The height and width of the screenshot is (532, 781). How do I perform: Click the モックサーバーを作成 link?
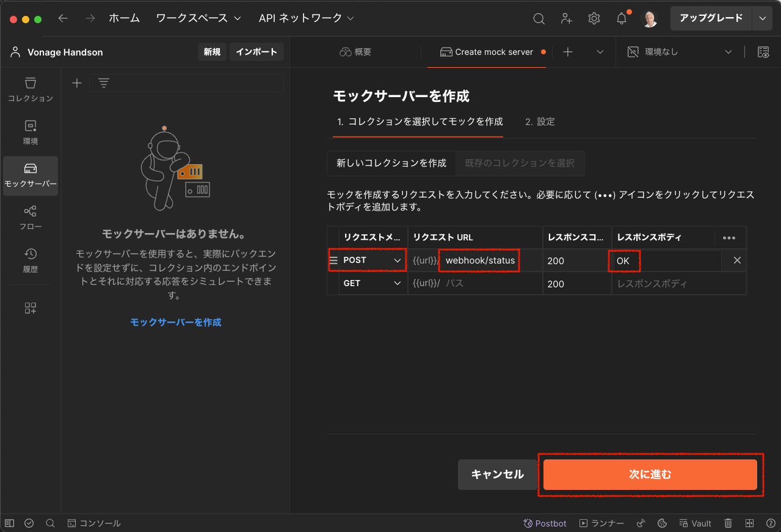(176, 322)
